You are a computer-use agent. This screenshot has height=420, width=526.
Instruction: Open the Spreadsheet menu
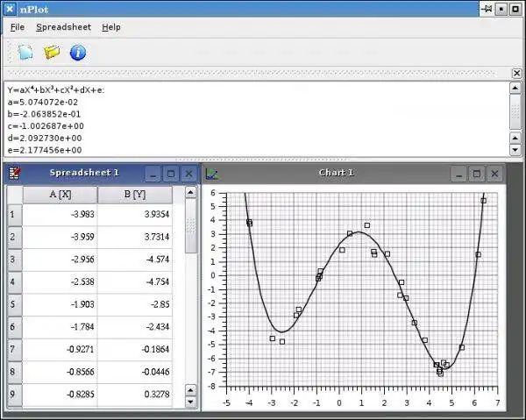(x=63, y=27)
